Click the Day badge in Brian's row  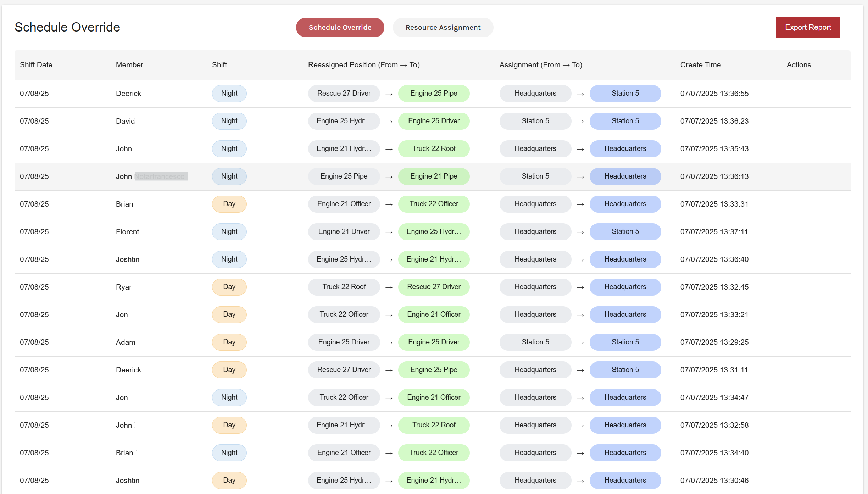click(x=229, y=204)
